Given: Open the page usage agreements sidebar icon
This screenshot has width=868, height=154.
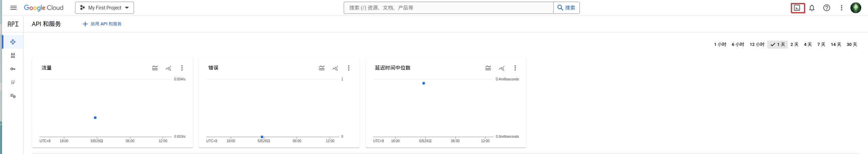Looking at the screenshot, I should coord(13,96).
